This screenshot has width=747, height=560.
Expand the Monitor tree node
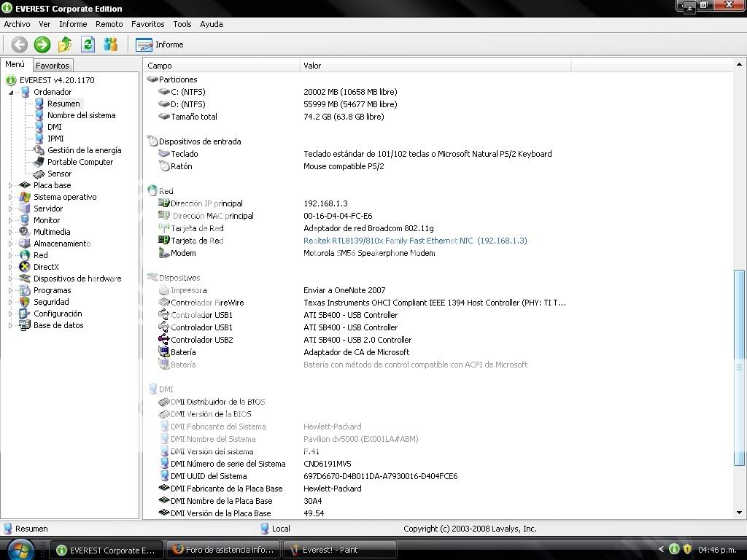click(10, 220)
